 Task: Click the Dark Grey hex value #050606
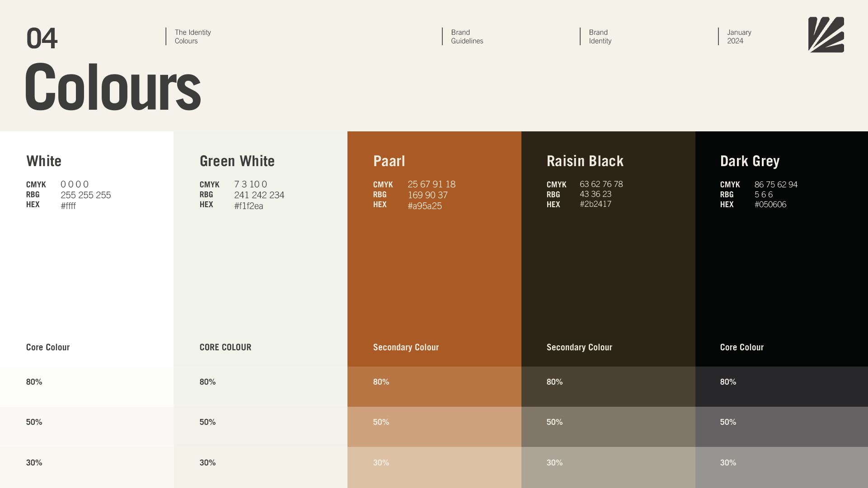pos(770,204)
